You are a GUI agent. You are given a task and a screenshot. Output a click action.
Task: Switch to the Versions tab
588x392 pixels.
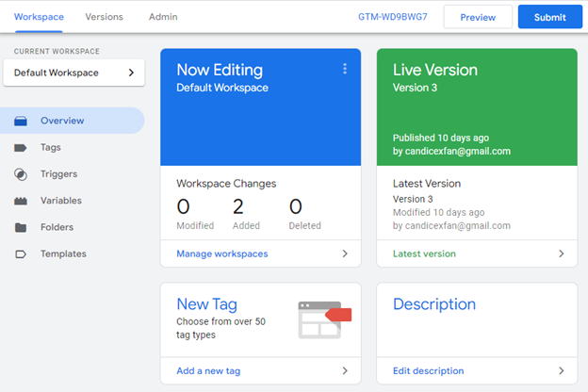(104, 17)
